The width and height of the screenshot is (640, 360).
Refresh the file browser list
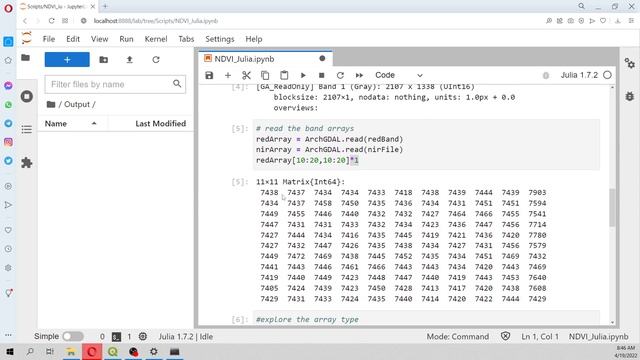point(156,60)
